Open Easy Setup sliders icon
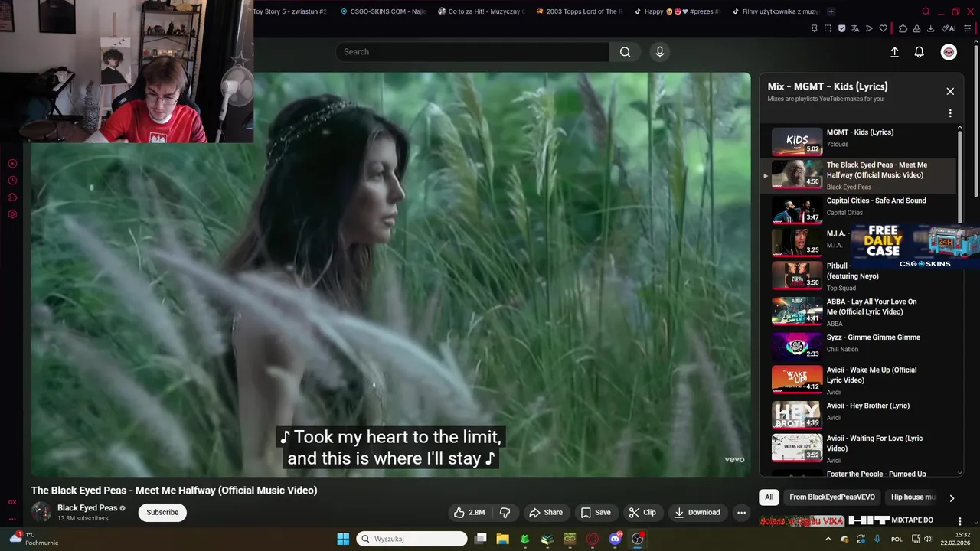This screenshot has width=980, height=551. [969, 28]
